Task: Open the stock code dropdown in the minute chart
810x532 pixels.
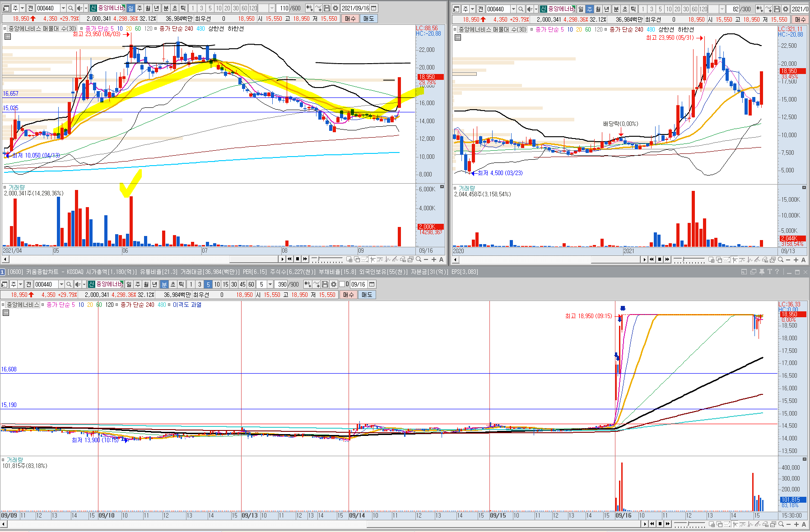Action: pyautogui.click(x=61, y=284)
